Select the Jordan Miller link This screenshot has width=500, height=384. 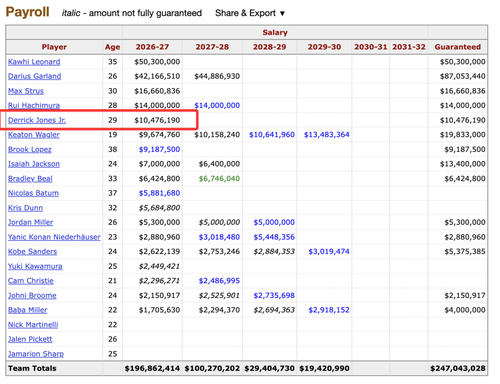pos(30,222)
